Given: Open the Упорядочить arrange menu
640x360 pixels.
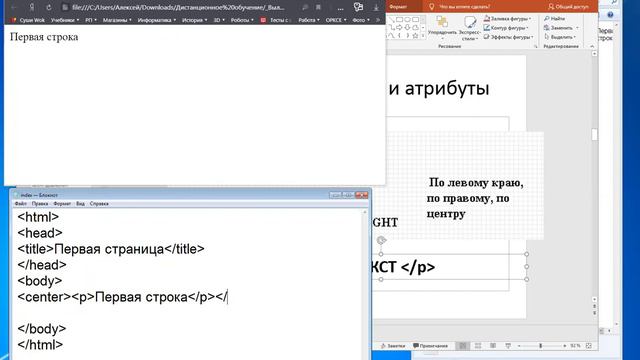Looking at the screenshot, I should click(x=442, y=28).
